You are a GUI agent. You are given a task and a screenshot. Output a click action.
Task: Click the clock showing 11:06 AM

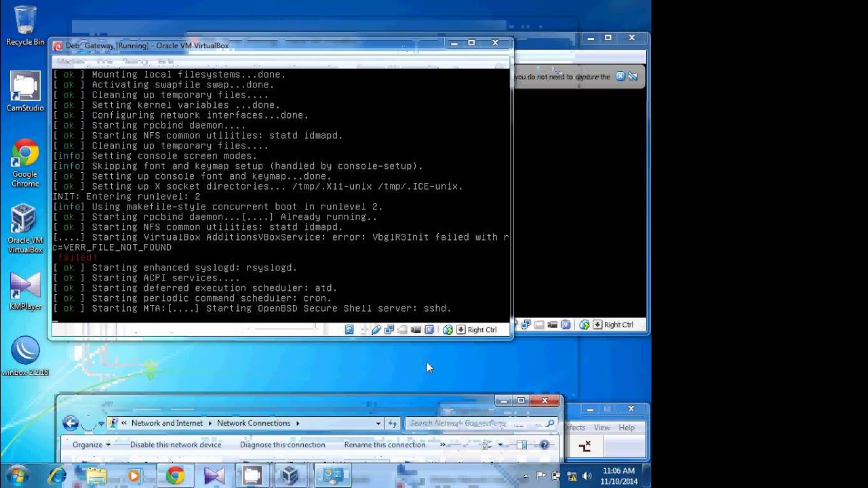(x=618, y=476)
